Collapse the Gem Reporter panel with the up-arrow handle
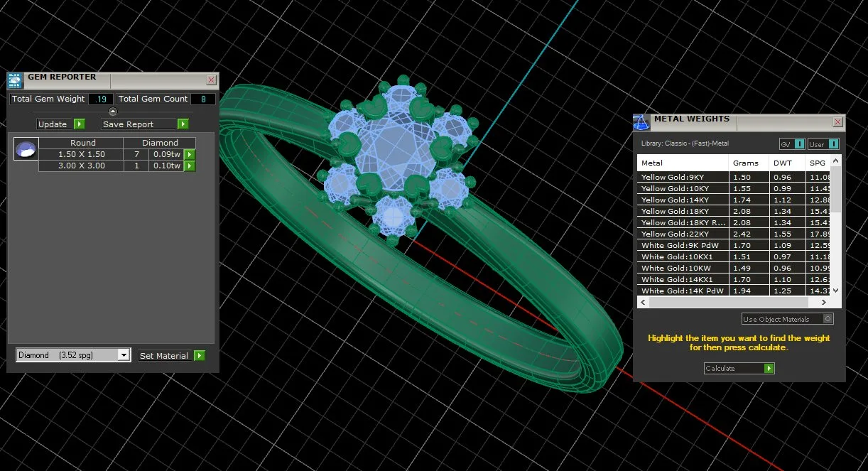Screen dimensions: 868x471 (x=113, y=112)
